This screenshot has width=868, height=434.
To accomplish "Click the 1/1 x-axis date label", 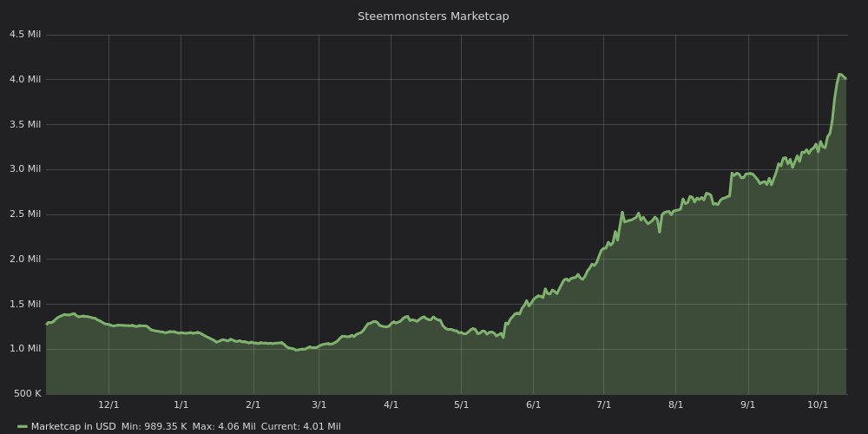I will click(x=181, y=404).
